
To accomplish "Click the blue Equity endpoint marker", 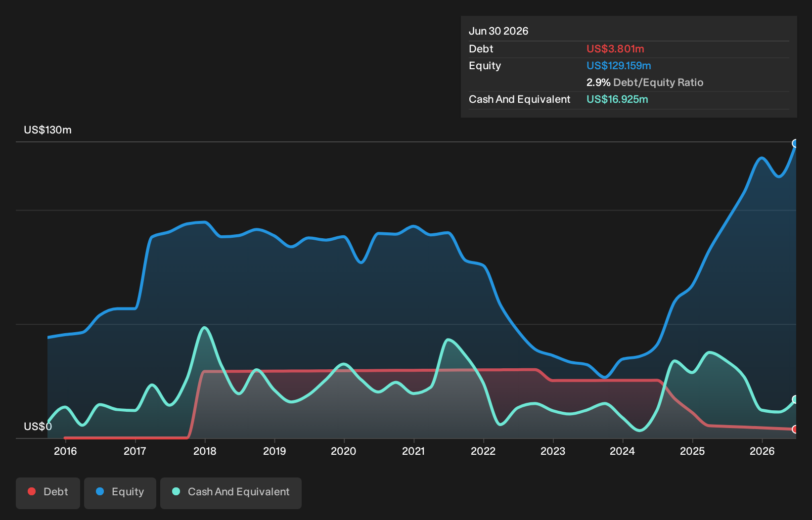I will (795, 143).
